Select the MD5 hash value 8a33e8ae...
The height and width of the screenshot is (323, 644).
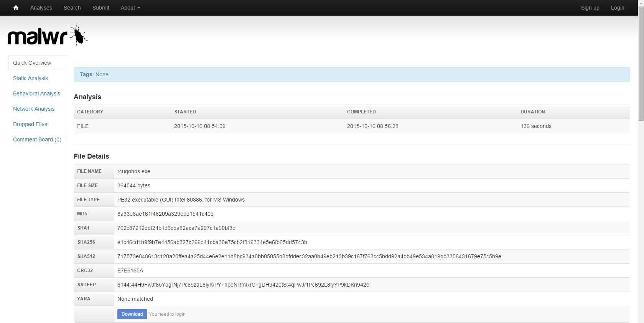[x=165, y=214]
